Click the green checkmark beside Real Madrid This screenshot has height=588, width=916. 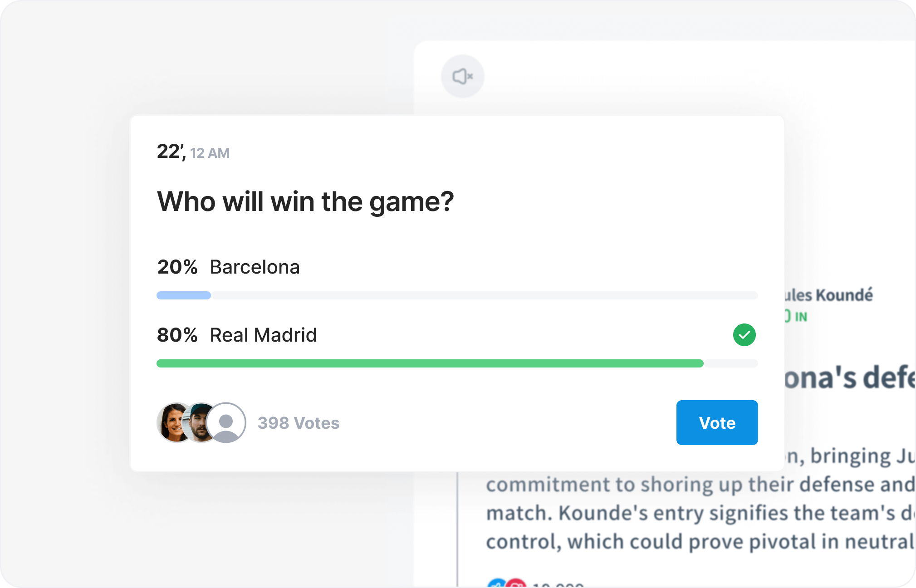point(744,335)
